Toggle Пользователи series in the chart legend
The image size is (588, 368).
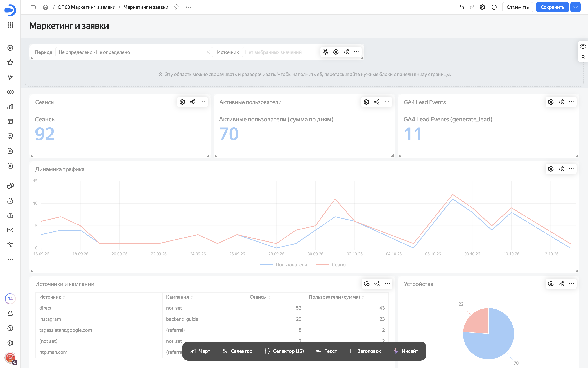coord(284,265)
